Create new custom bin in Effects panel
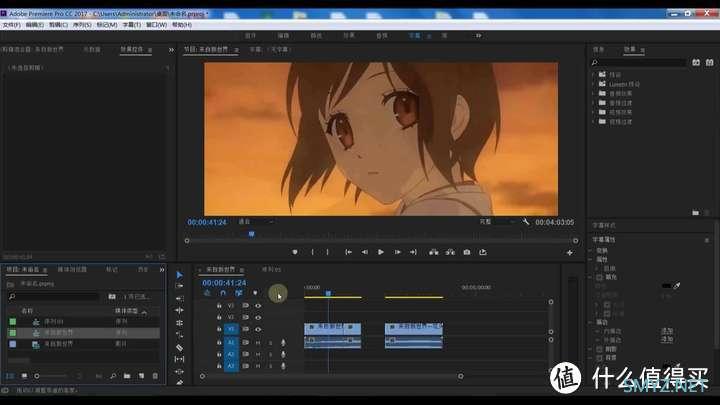 pyautogui.click(x=695, y=213)
